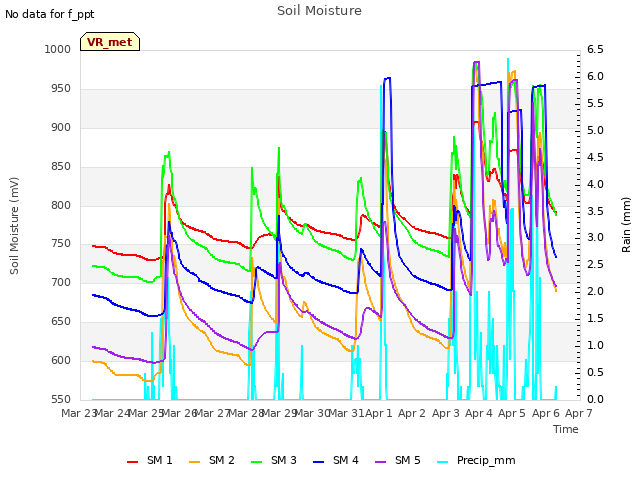The image size is (640, 480).
Task: Click the Mar 27 date tick
Action: [213, 413]
